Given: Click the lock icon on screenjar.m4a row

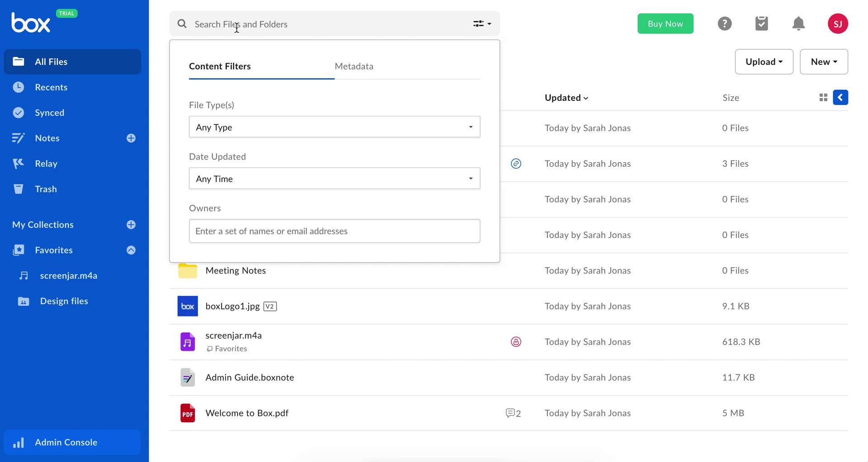Looking at the screenshot, I should click(x=516, y=342).
